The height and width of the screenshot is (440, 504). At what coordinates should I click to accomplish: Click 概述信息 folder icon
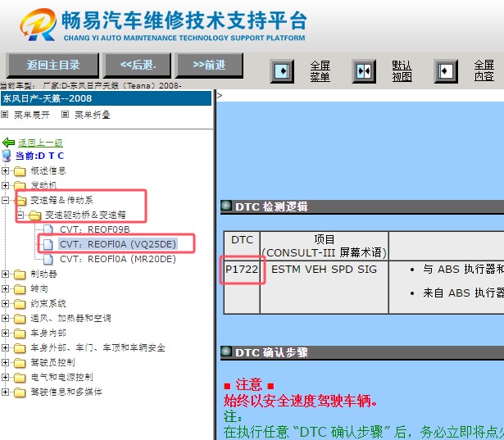coord(20,171)
